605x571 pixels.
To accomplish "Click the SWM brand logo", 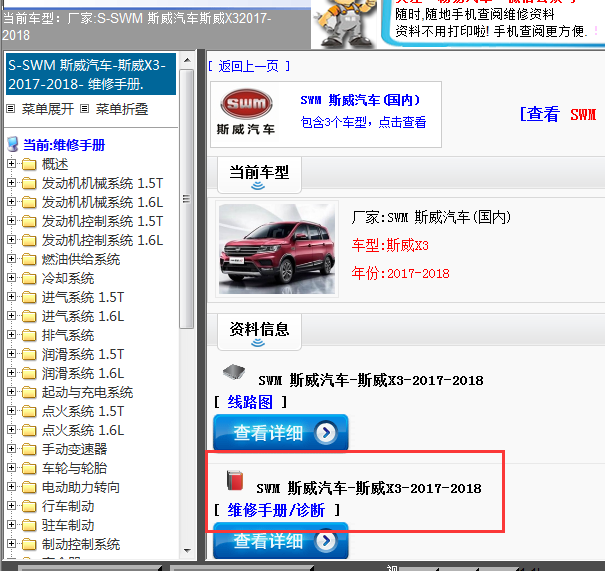I will [x=246, y=112].
